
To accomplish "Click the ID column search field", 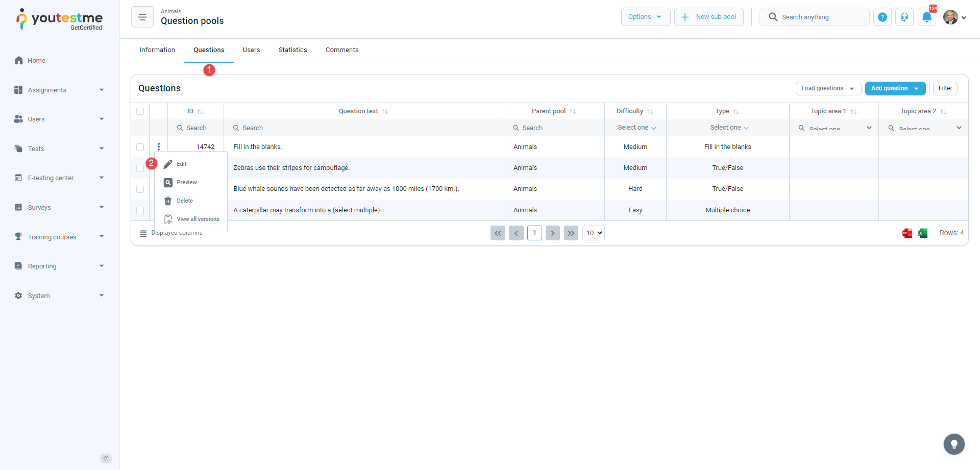I will 196,128.
